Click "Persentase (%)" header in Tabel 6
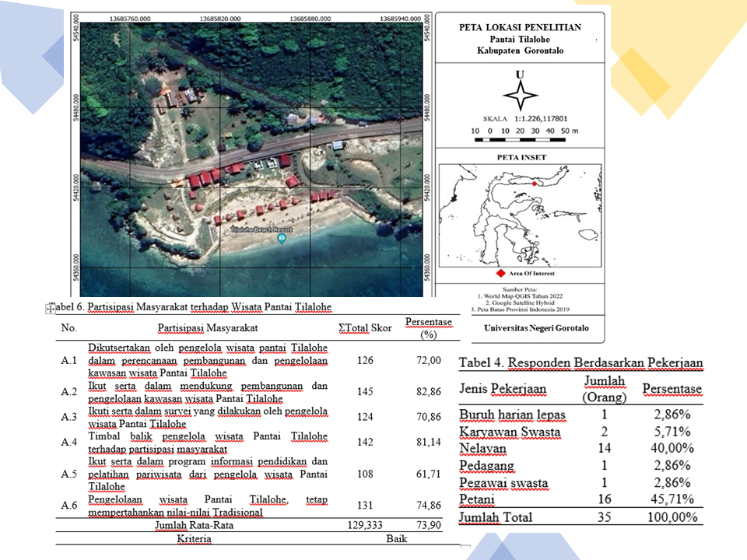Viewport: 747px width, 560px height. (429, 328)
